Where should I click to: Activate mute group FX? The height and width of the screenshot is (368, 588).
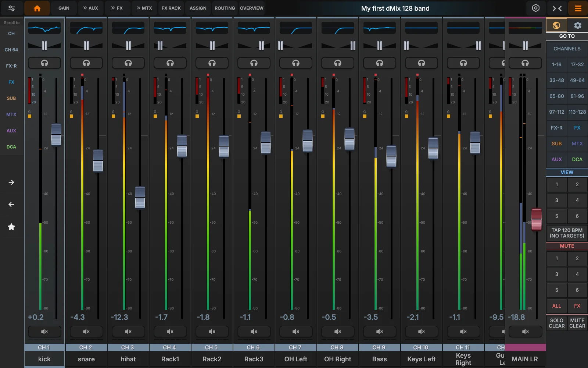tap(577, 306)
